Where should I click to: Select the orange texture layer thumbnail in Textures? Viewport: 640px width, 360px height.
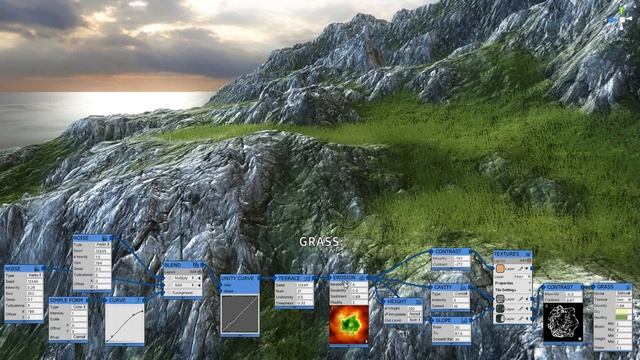click(x=500, y=269)
